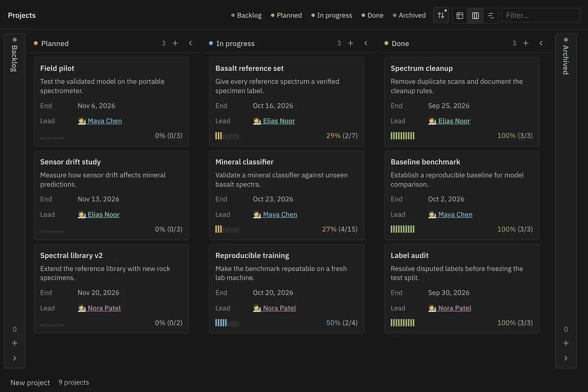This screenshot has width=588, height=392.
Task: Open the sort order button
Action: [441, 15]
